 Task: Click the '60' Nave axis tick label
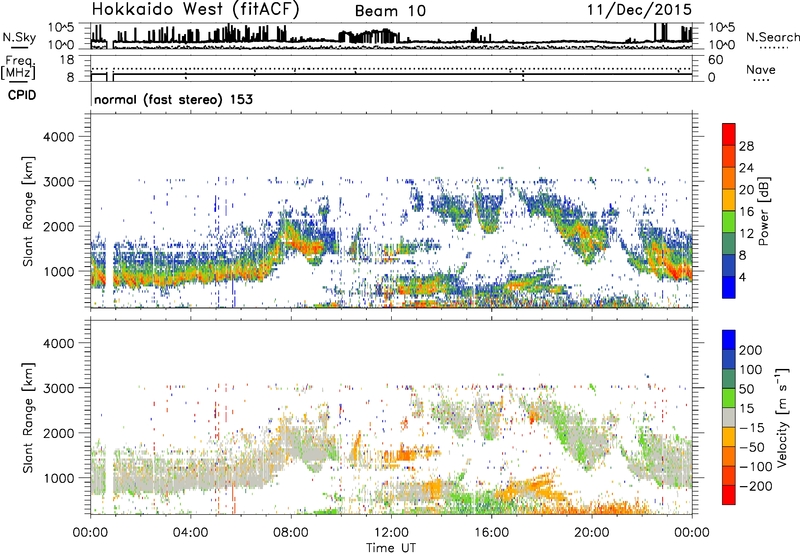[x=715, y=60]
